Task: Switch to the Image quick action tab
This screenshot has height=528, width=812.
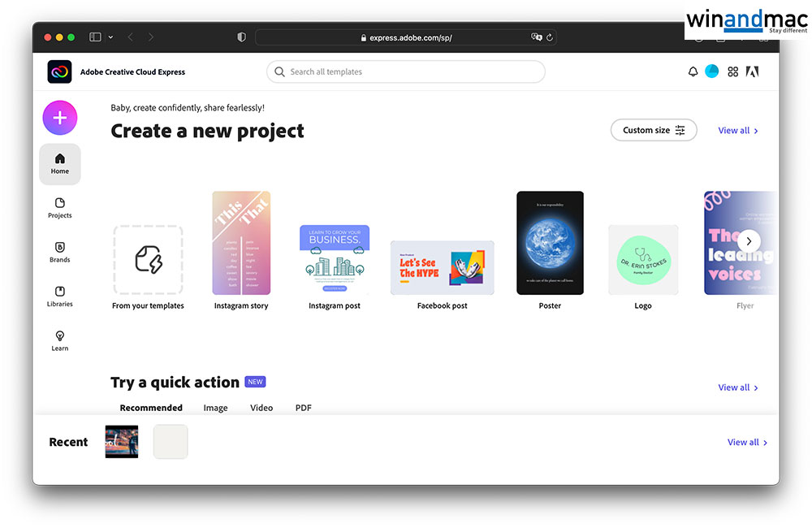Action: (x=215, y=408)
